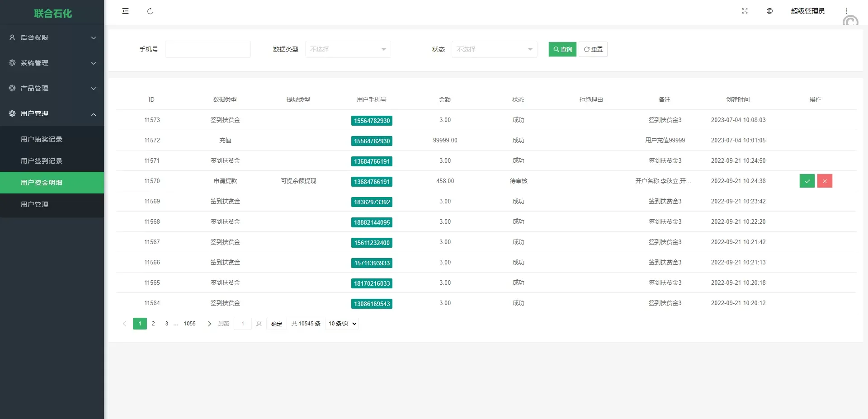
Task: Reject withdrawal 11570 with red cross icon
Action: click(x=825, y=181)
